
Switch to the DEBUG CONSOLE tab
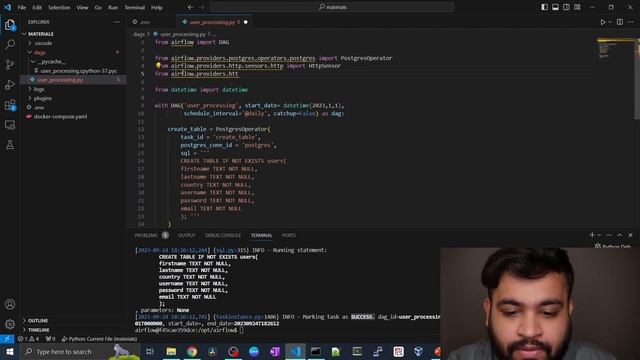223,235
